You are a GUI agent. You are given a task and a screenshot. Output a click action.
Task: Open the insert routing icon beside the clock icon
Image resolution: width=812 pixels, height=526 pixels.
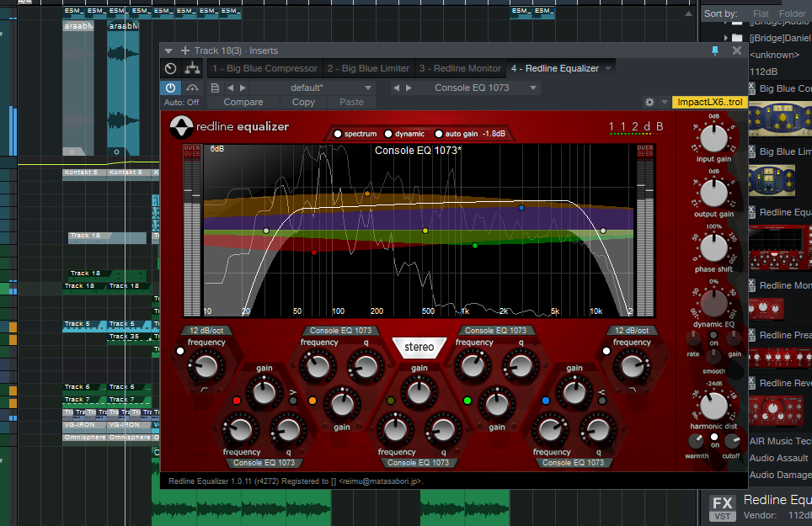coord(192,68)
